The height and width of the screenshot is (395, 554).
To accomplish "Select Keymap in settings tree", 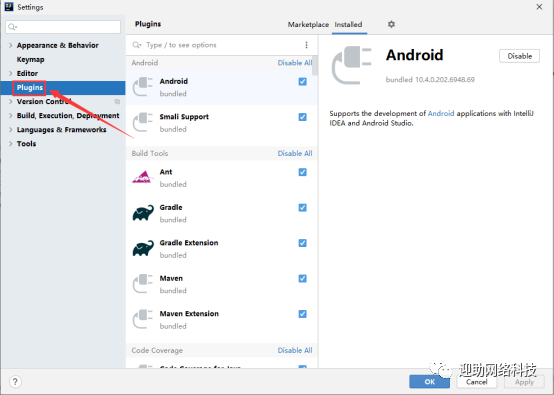I will pyautogui.click(x=30, y=59).
